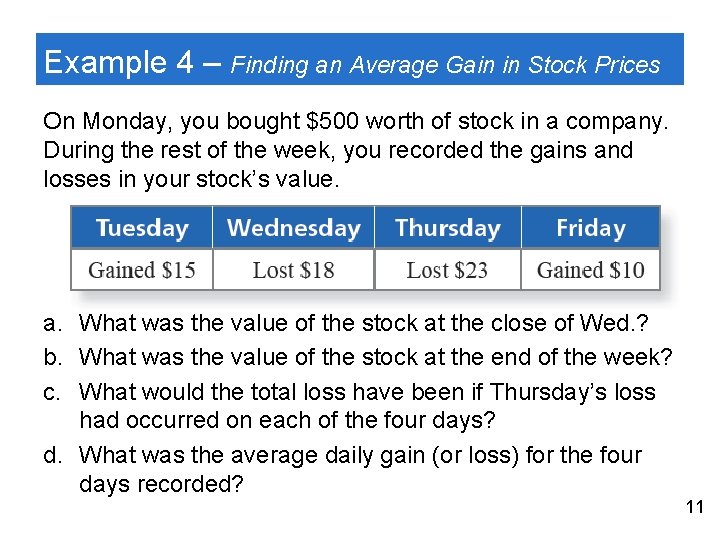Click the Thursday table header
The height and width of the screenshot is (540, 720).
pos(448,228)
